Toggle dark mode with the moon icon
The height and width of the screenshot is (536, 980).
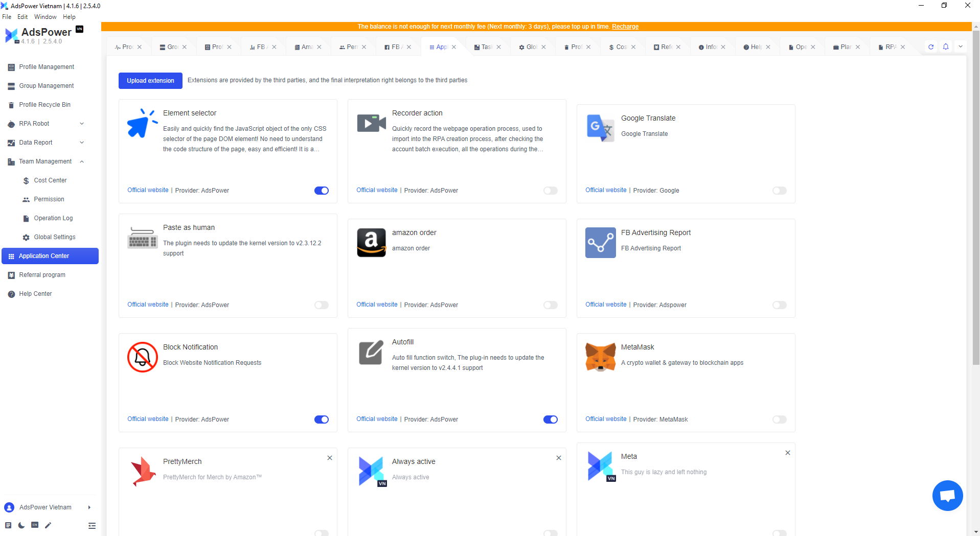coord(21,525)
